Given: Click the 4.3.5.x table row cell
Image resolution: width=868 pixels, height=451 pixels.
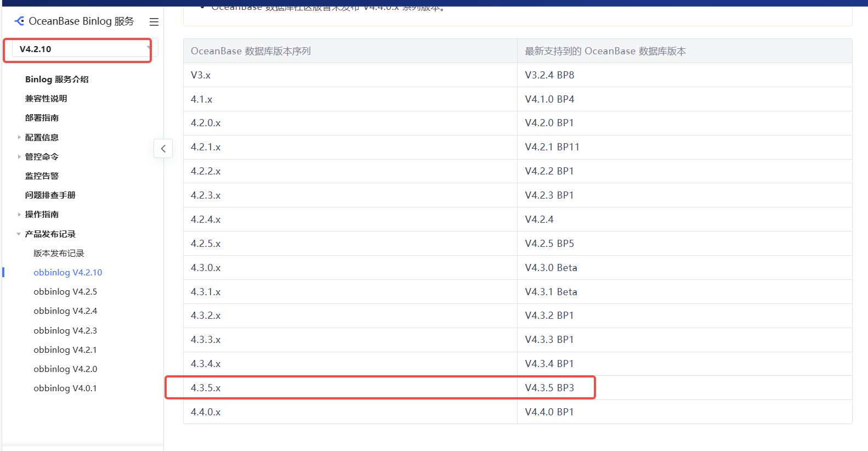Looking at the screenshot, I should point(206,388).
